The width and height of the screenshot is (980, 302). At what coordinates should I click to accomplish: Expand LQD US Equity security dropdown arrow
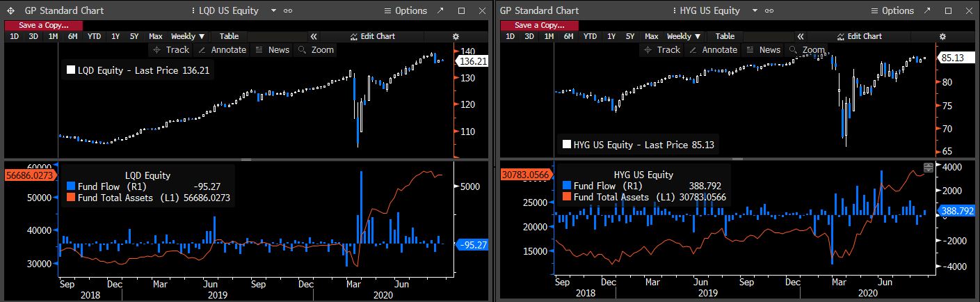tap(273, 10)
